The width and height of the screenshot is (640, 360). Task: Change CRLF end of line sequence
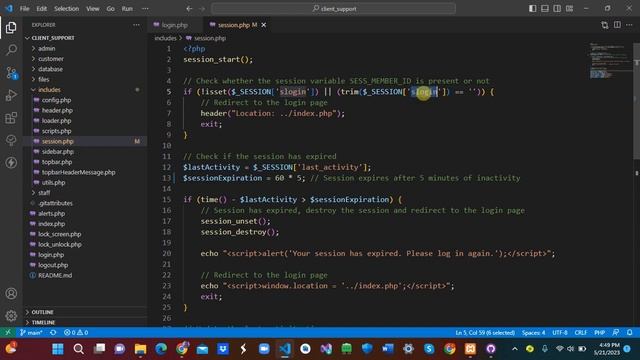click(580, 333)
